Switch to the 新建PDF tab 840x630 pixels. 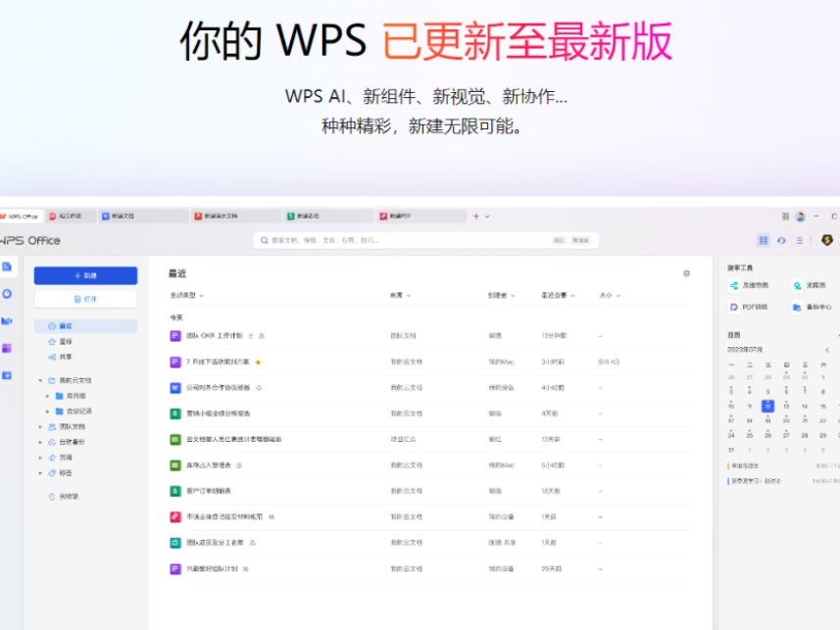coord(421,217)
